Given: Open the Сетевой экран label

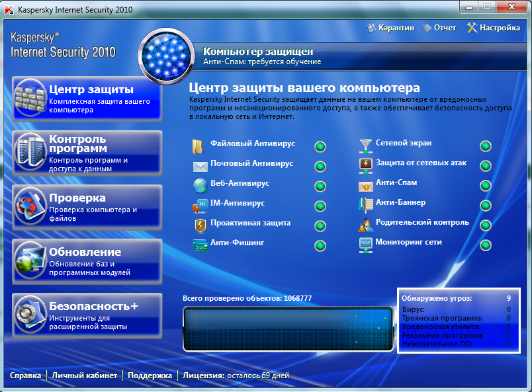Looking at the screenshot, I should point(404,143).
